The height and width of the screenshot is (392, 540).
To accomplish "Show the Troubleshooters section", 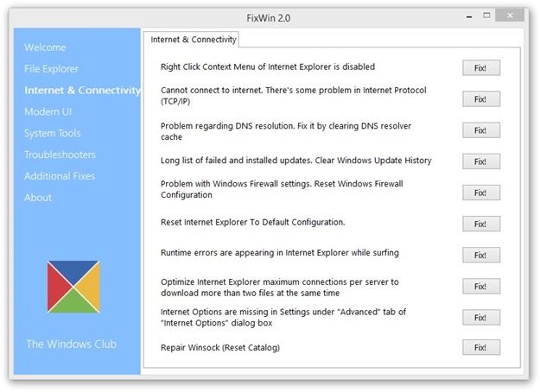I will (x=60, y=155).
